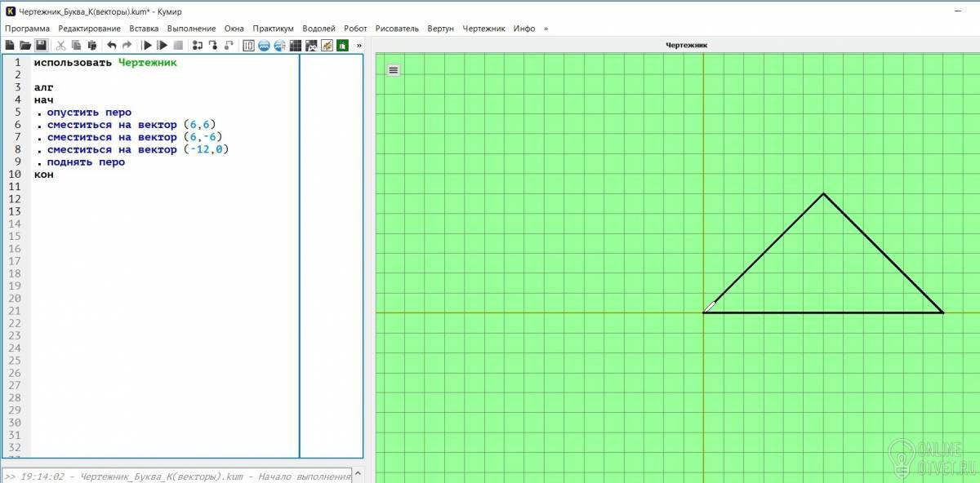Create a new program file
Screen dimensions: 980x483
pyautogui.click(x=10, y=45)
